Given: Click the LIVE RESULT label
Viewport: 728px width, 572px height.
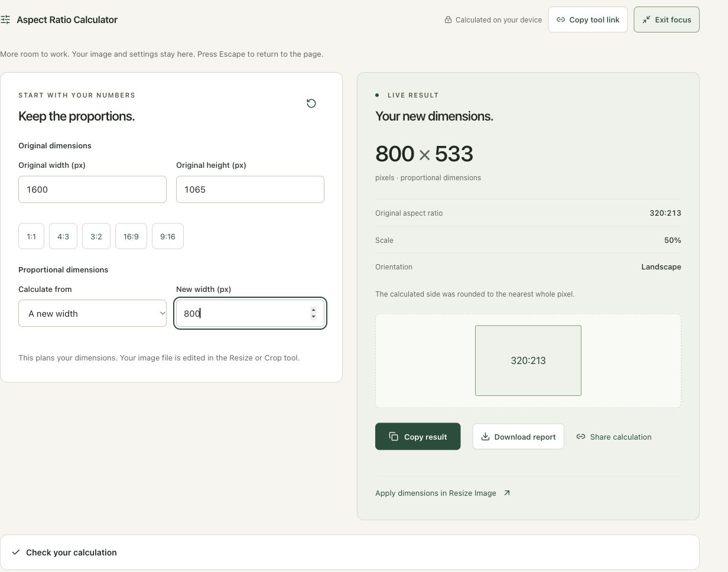Looking at the screenshot, I should [x=413, y=95].
